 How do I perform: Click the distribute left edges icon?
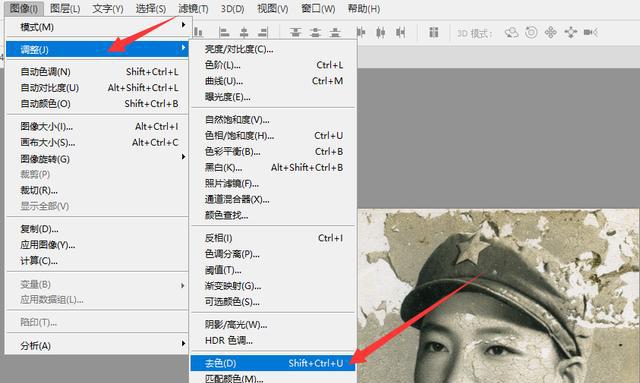(361, 32)
